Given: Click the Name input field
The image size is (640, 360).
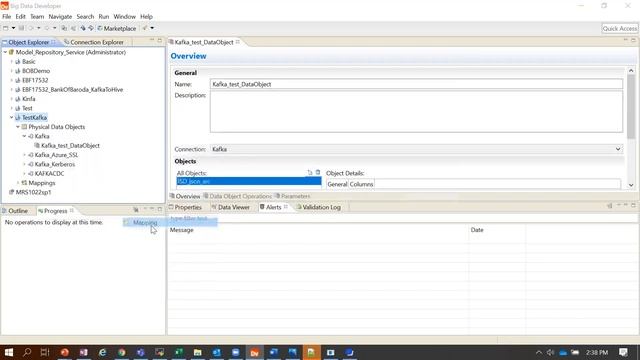Looking at the screenshot, I should click(416, 84).
